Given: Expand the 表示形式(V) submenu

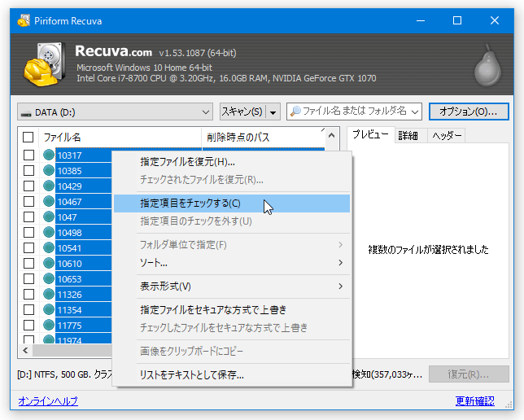Looking at the screenshot, I should point(341,287).
